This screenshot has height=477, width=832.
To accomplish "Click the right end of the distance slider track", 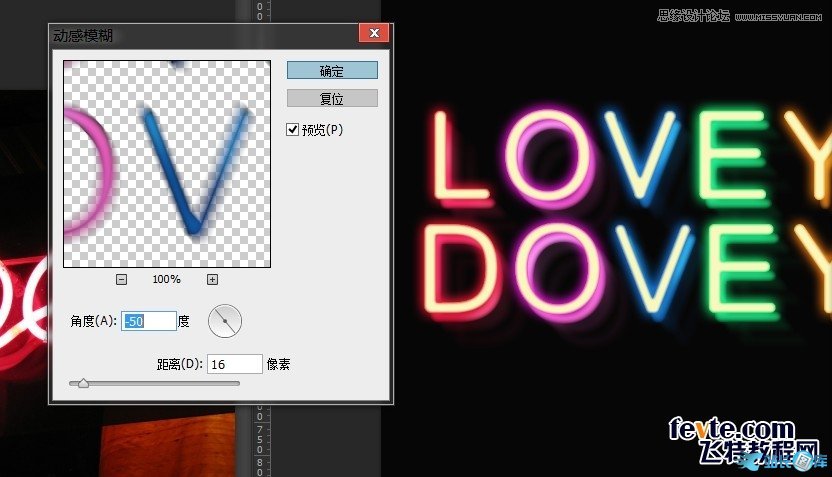I will pyautogui.click(x=238, y=382).
